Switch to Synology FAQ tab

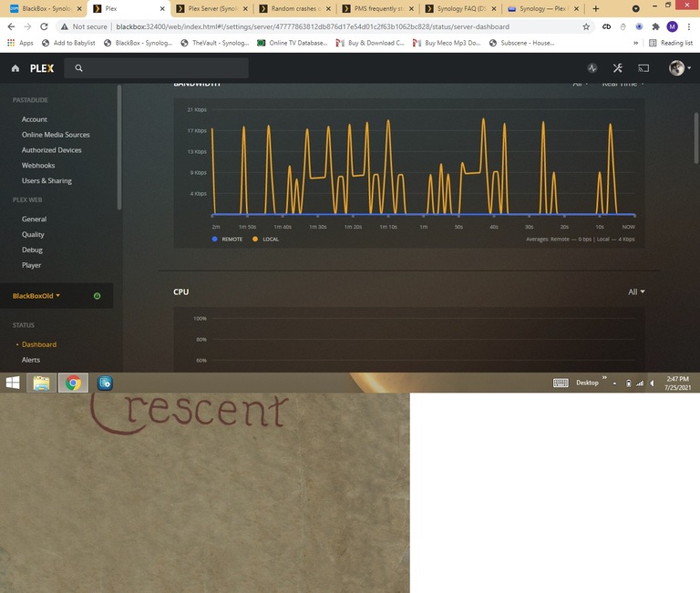pyautogui.click(x=461, y=8)
